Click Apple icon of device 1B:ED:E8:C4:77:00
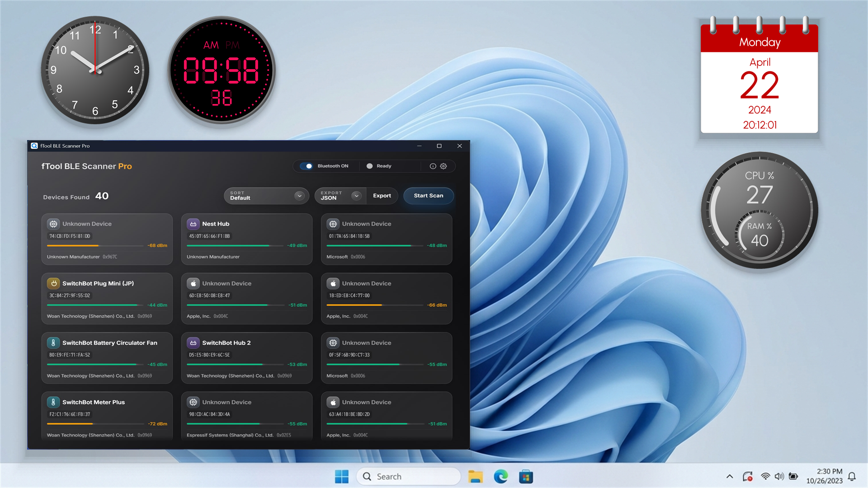Viewport: 868px width, 488px height. point(333,283)
